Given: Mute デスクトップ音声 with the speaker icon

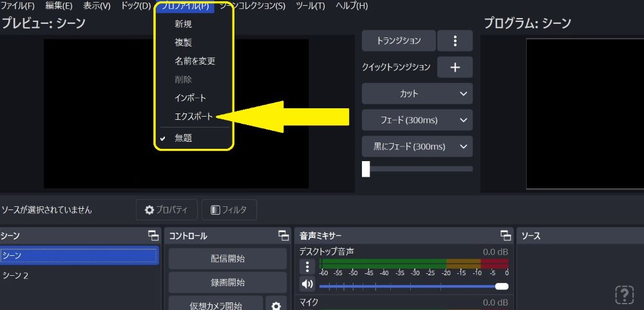Looking at the screenshot, I should [x=307, y=284].
